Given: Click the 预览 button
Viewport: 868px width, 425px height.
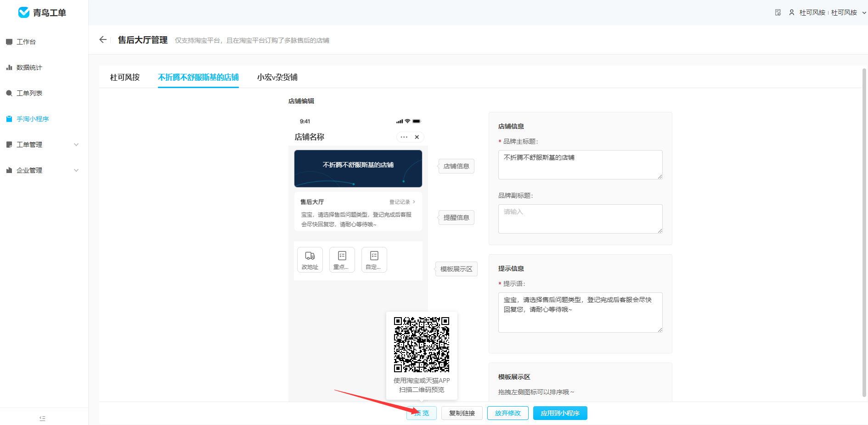Looking at the screenshot, I should click(422, 413).
